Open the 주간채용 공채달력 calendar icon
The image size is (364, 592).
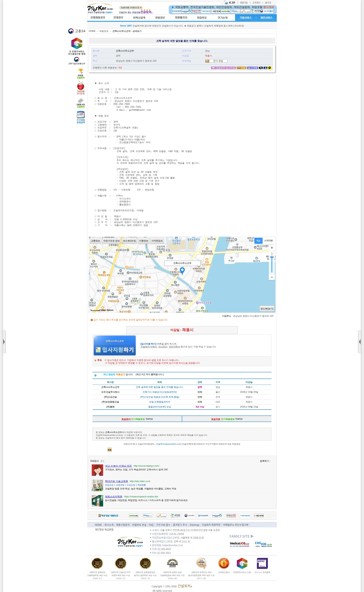[81, 117]
